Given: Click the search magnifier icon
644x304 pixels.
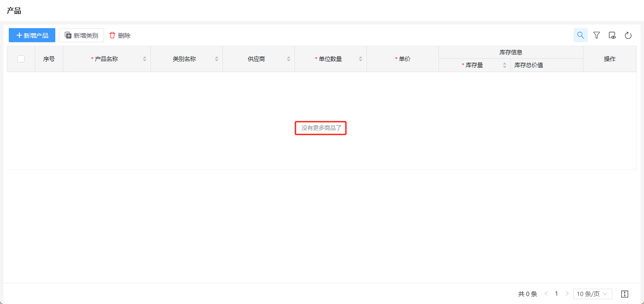Looking at the screenshot, I should coord(580,35).
